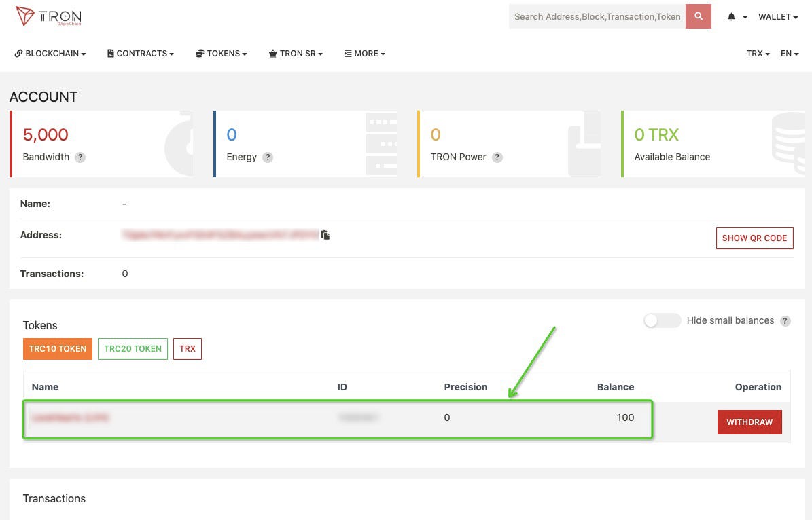This screenshot has width=812, height=520.
Task: Open the BLOCKCHAIN dropdown menu
Action: point(50,54)
